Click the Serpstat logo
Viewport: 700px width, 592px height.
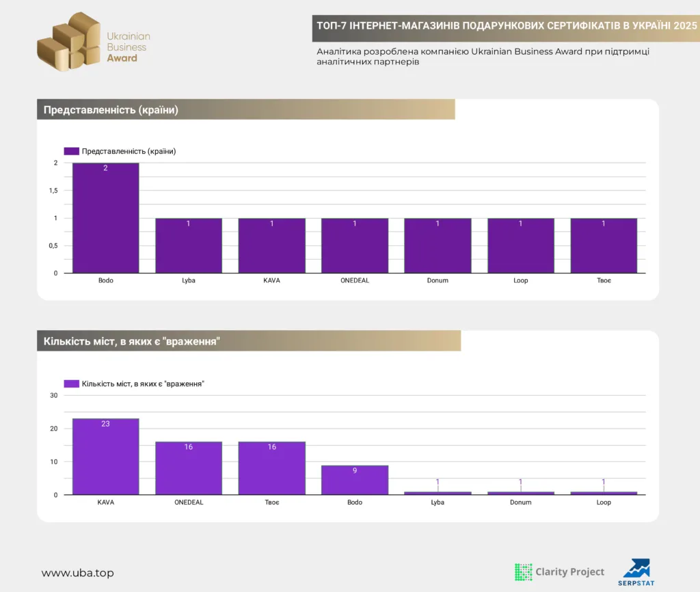click(636, 572)
